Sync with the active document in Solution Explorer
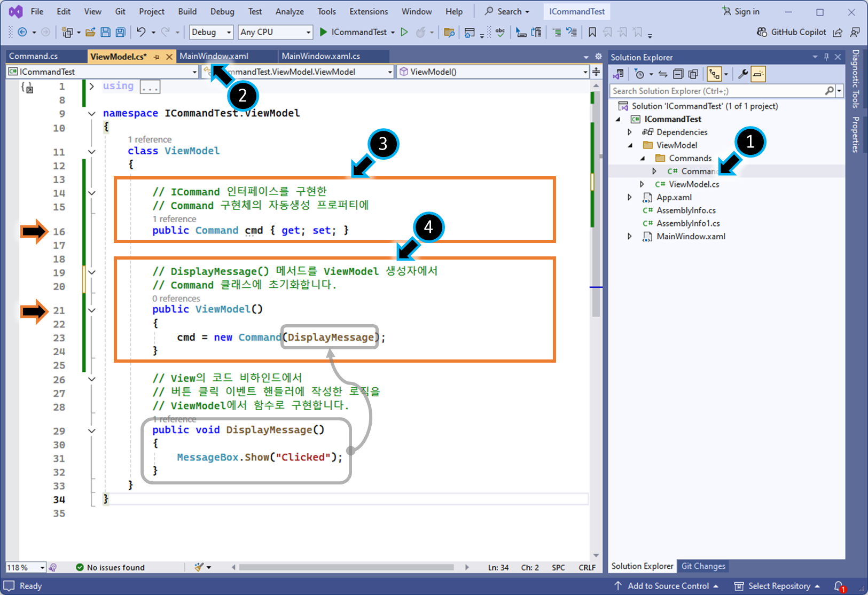Screen dimensions: 868x595 pos(663,74)
